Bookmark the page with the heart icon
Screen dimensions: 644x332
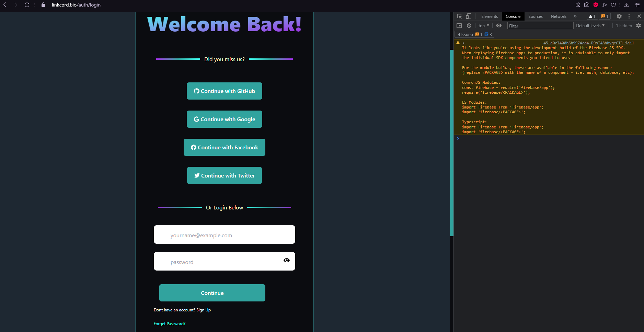613,5
